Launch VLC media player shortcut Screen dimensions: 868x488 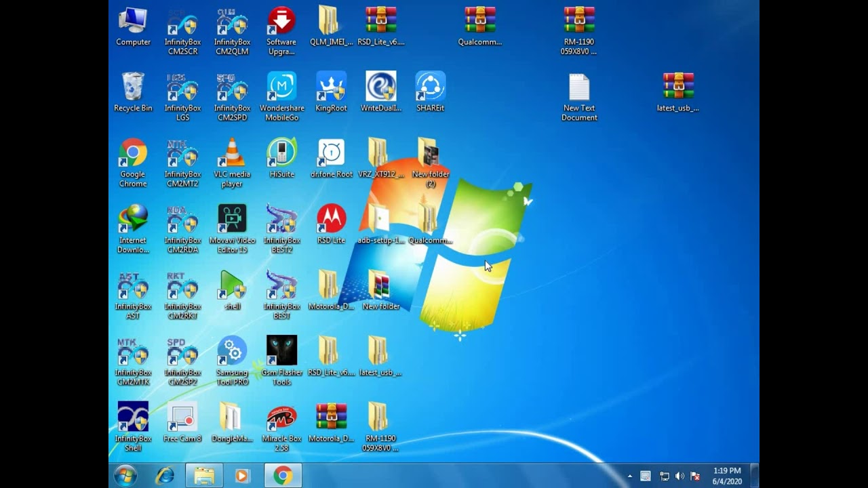coord(232,164)
